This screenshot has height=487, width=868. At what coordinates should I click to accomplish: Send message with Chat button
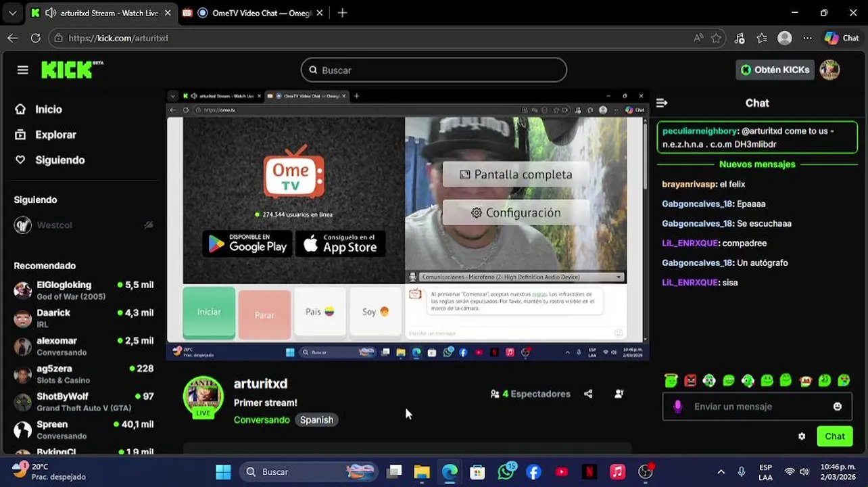tap(835, 436)
